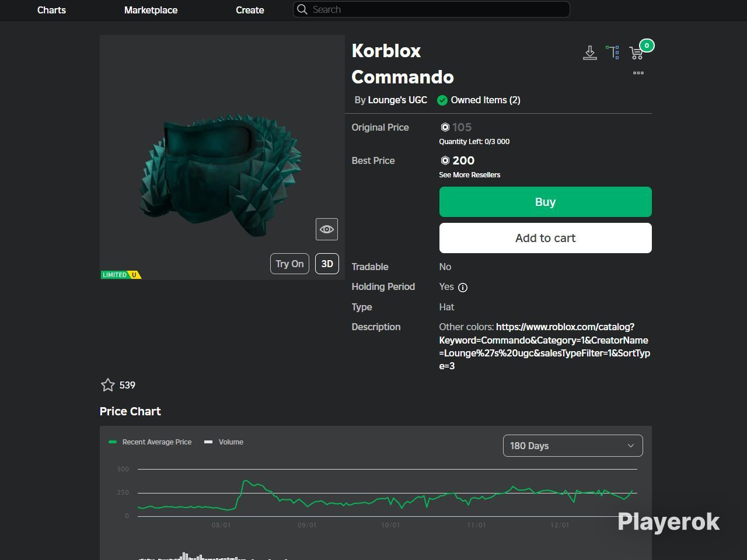The width and height of the screenshot is (747, 560).
Task: Toggle the Recent Average Price legend series
Action: coord(150,442)
